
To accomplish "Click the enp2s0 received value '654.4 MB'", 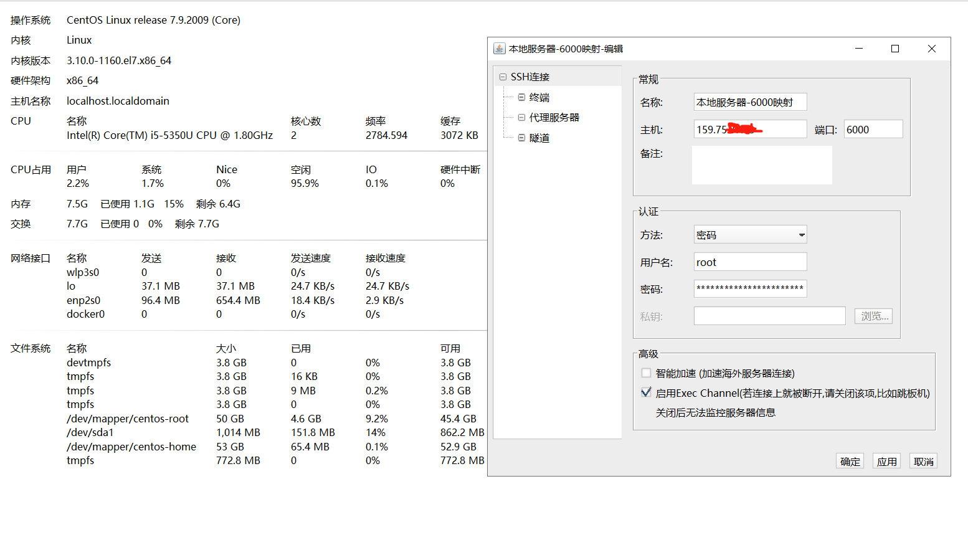I will (x=238, y=300).
